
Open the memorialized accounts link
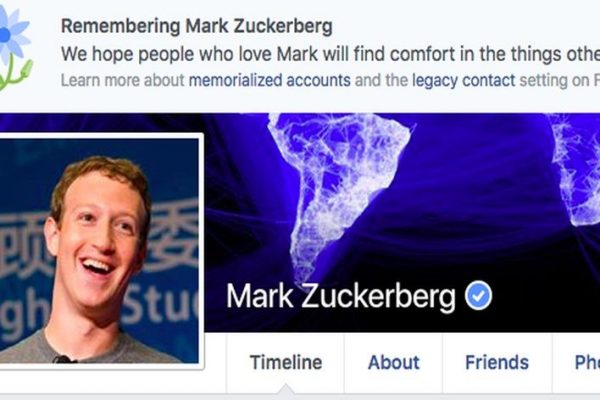(x=269, y=81)
